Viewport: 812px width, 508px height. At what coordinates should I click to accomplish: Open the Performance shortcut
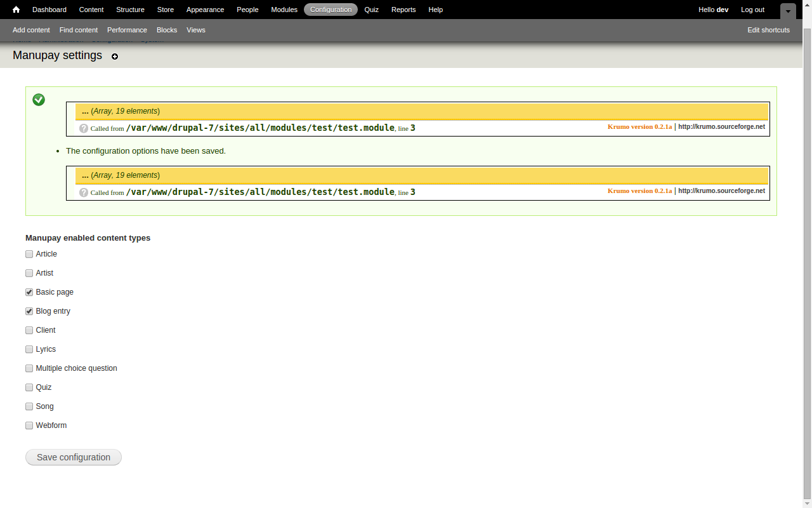127,30
